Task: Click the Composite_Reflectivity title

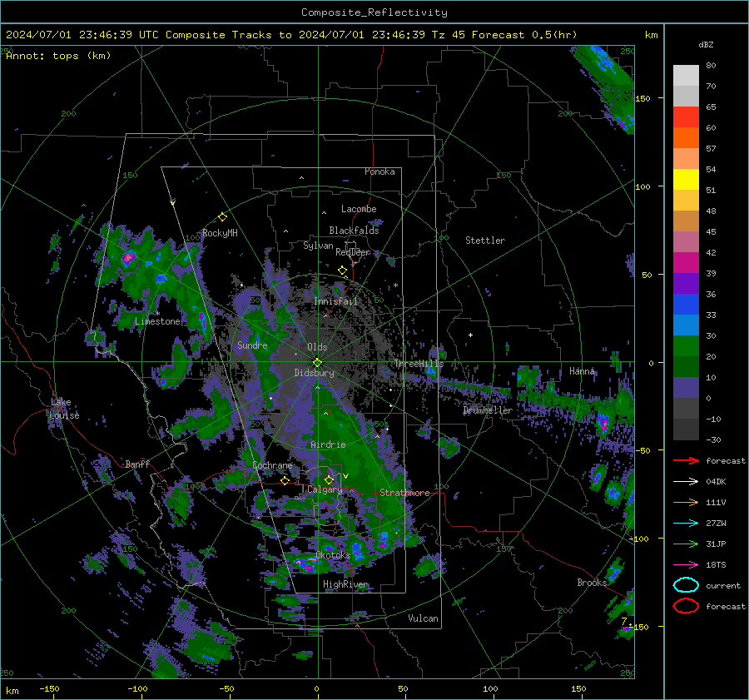Action: (374, 12)
